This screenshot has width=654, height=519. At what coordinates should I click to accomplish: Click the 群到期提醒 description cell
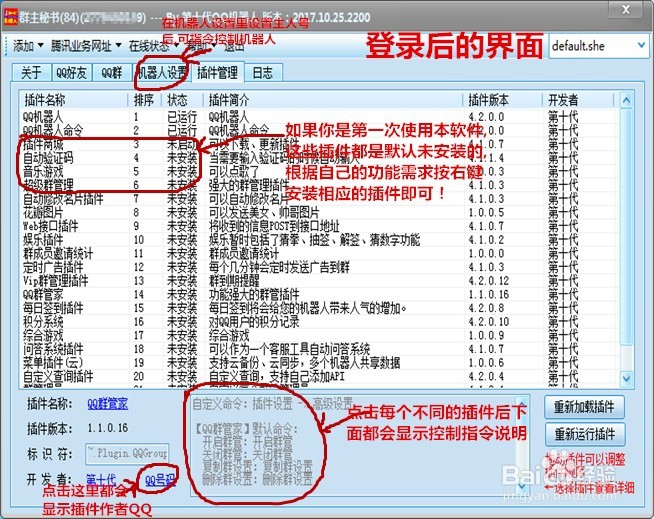(234, 281)
